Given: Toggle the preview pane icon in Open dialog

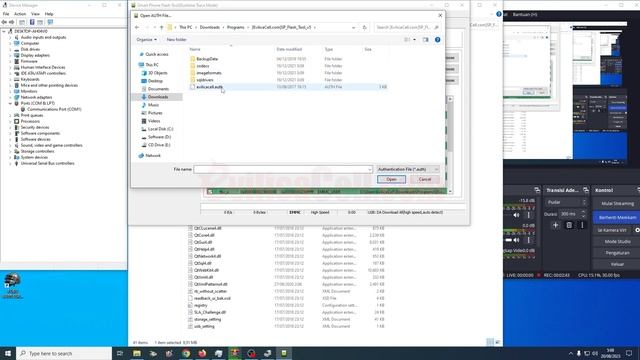Looking at the screenshot, I should click(x=425, y=40).
